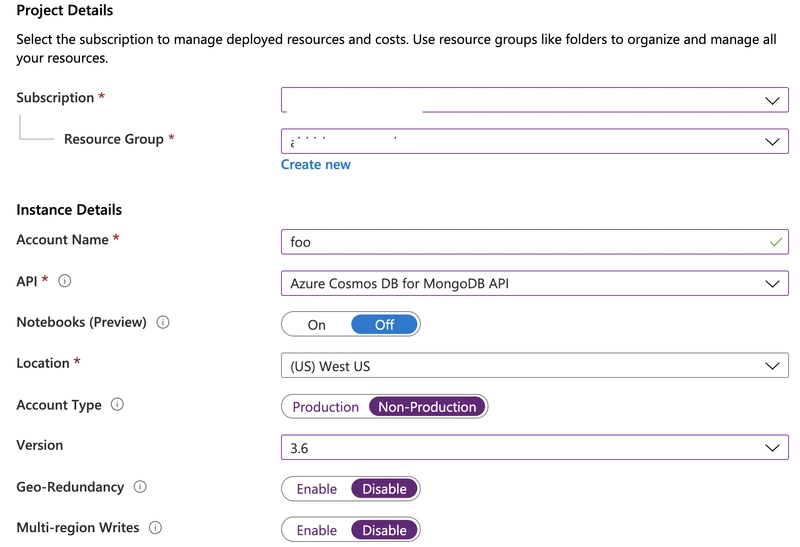Click the Location label
This screenshot has height=547, width=800.
(43, 363)
